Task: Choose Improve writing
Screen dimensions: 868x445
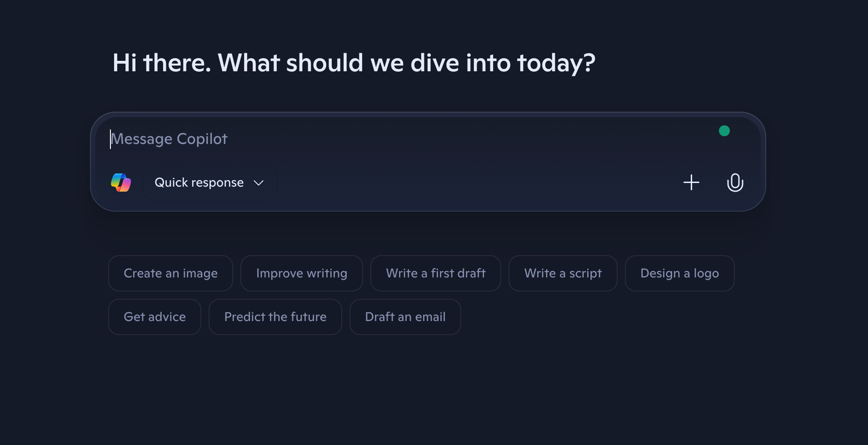Action: coord(302,273)
